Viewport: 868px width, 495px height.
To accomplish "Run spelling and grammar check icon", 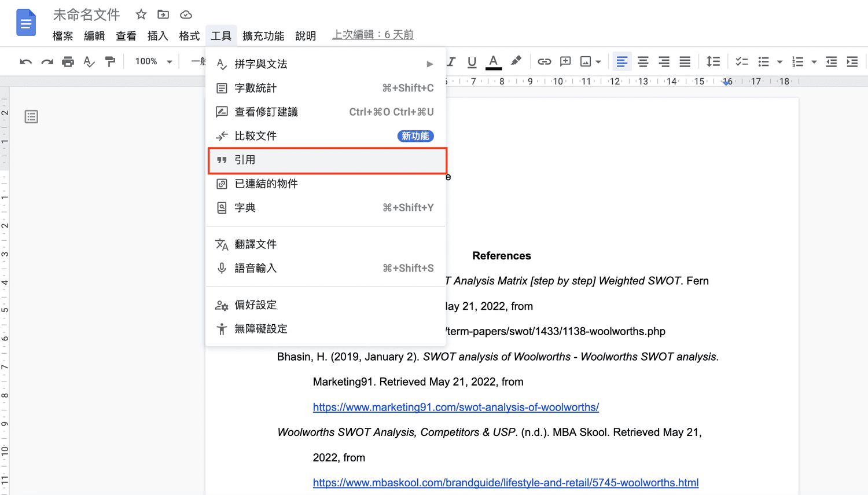I will click(x=89, y=61).
